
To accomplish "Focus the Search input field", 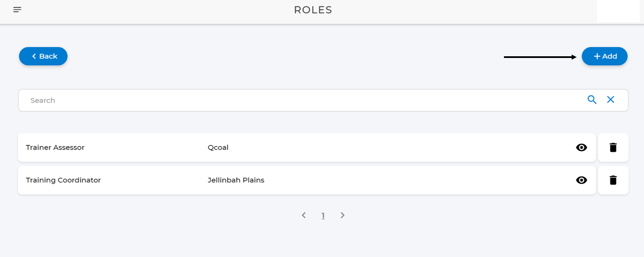I will pyautogui.click(x=298, y=100).
